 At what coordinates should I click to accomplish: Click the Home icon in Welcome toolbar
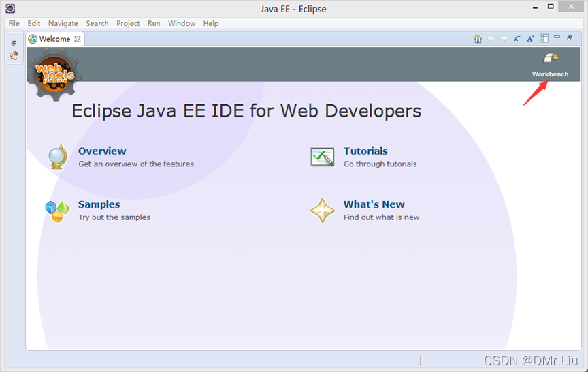[x=478, y=39]
